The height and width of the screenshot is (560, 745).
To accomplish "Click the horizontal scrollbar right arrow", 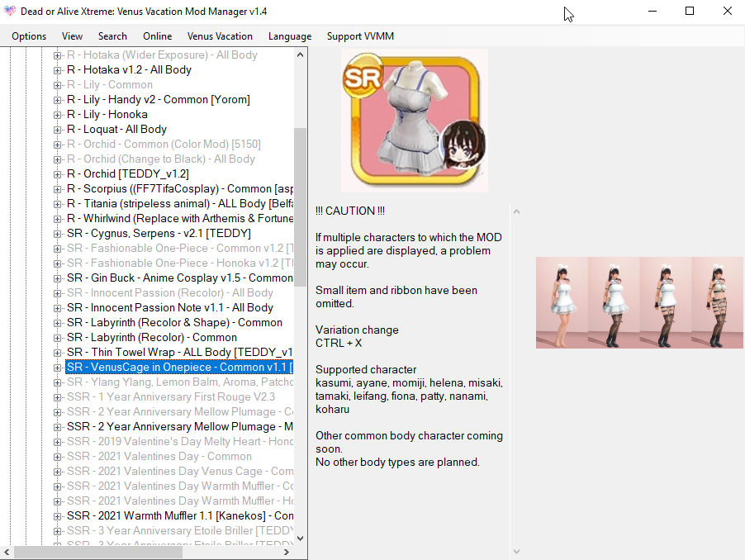I will click(286, 552).
